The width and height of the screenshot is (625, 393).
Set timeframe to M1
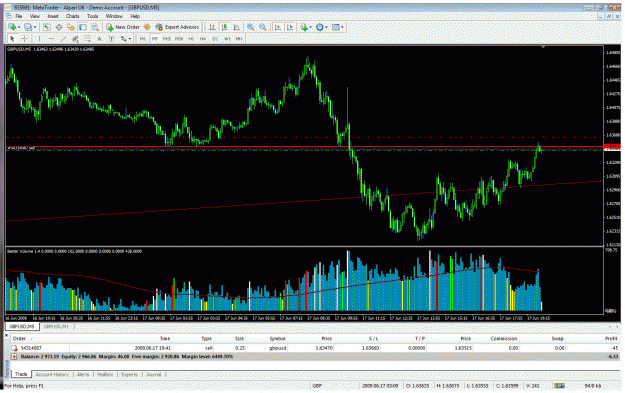142,39
